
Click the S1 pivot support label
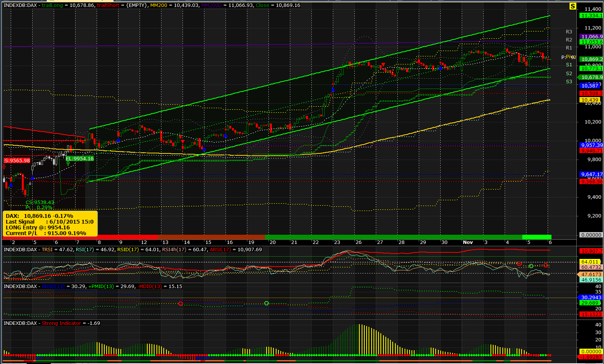tap(569, 65)
